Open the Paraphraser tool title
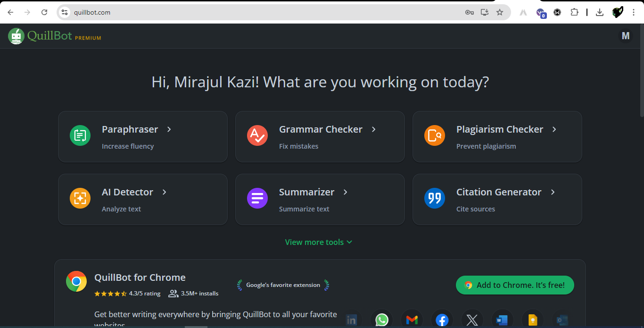Image resolution: width=644 pixels, height=328 pixels. pos(130,129)
